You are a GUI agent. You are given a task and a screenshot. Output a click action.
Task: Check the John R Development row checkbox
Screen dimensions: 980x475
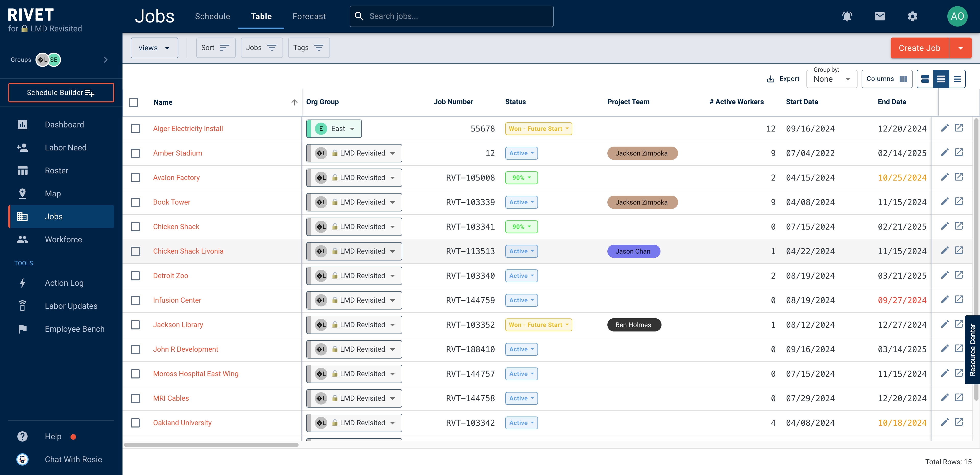click(135, 349)
